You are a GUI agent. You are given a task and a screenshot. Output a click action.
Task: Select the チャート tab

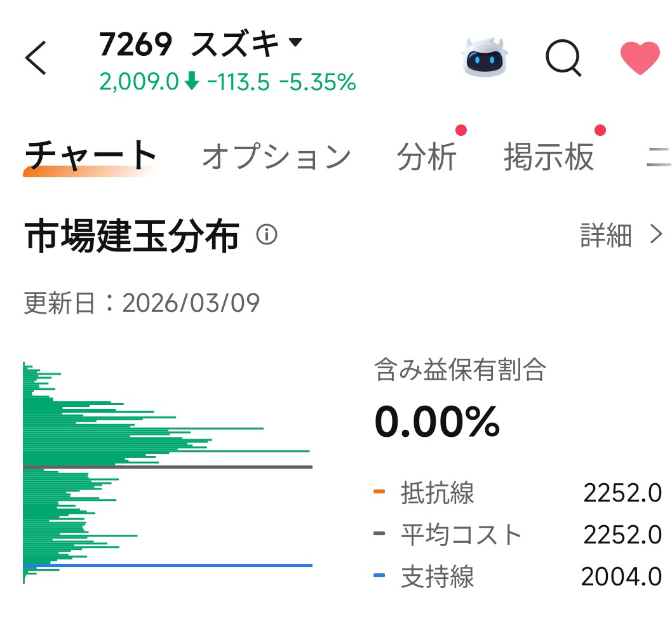click(89, 151)
